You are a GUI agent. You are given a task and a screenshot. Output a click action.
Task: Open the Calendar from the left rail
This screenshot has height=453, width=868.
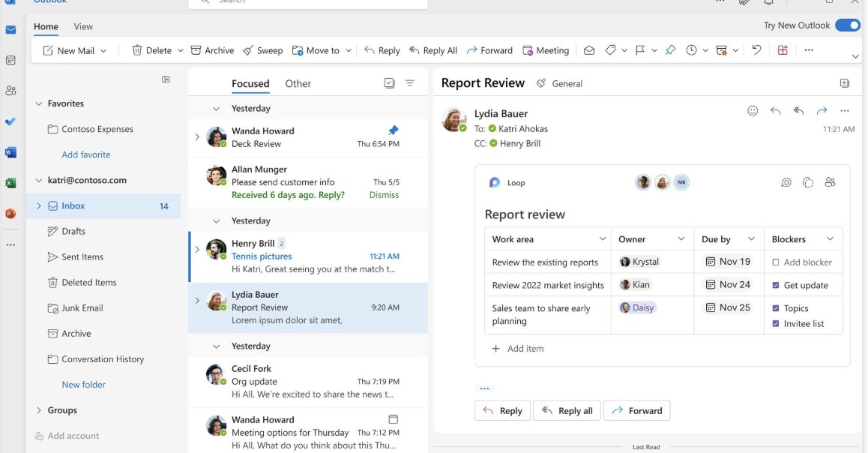click(10, 58)
